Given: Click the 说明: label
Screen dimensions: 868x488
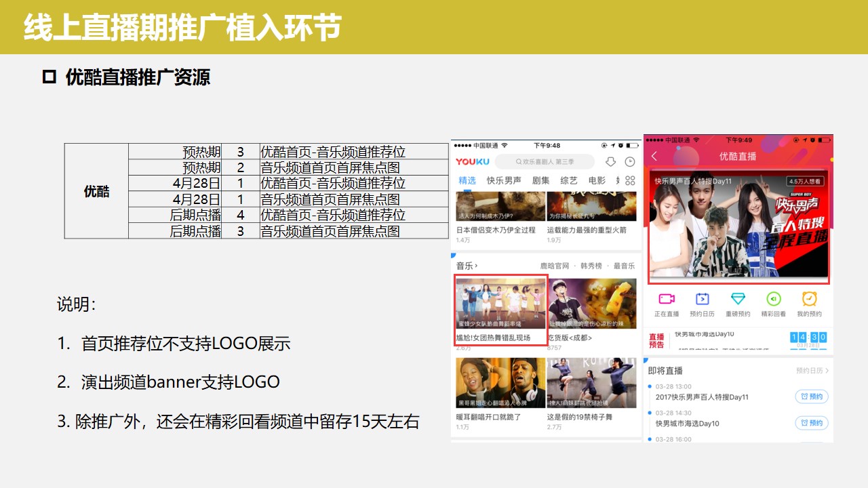Looking at the screenshot, I should (x=76, y=305).
